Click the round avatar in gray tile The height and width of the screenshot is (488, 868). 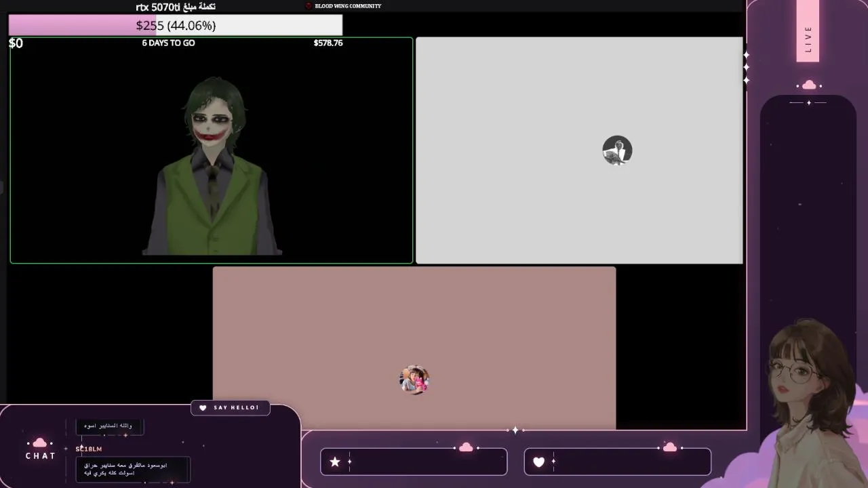tap(617, 150)
